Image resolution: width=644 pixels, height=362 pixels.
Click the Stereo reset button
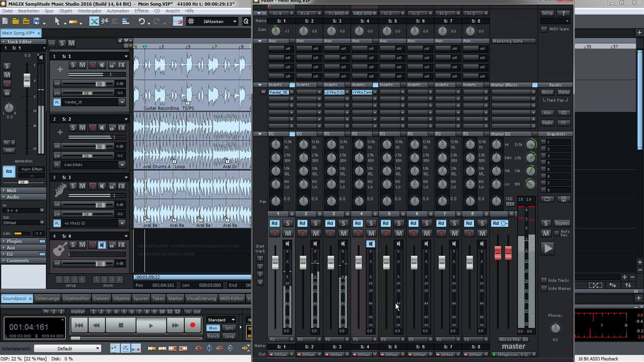[563, 93]
